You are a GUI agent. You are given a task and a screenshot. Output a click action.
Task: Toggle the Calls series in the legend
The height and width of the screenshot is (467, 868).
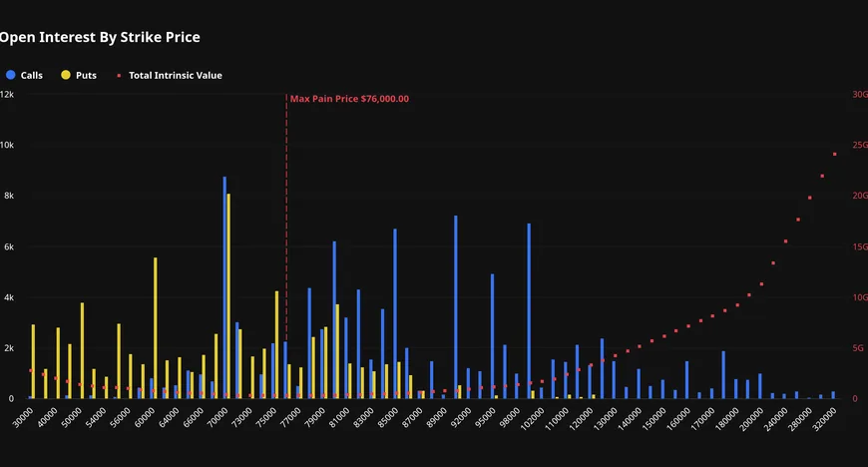pos(24,75)
